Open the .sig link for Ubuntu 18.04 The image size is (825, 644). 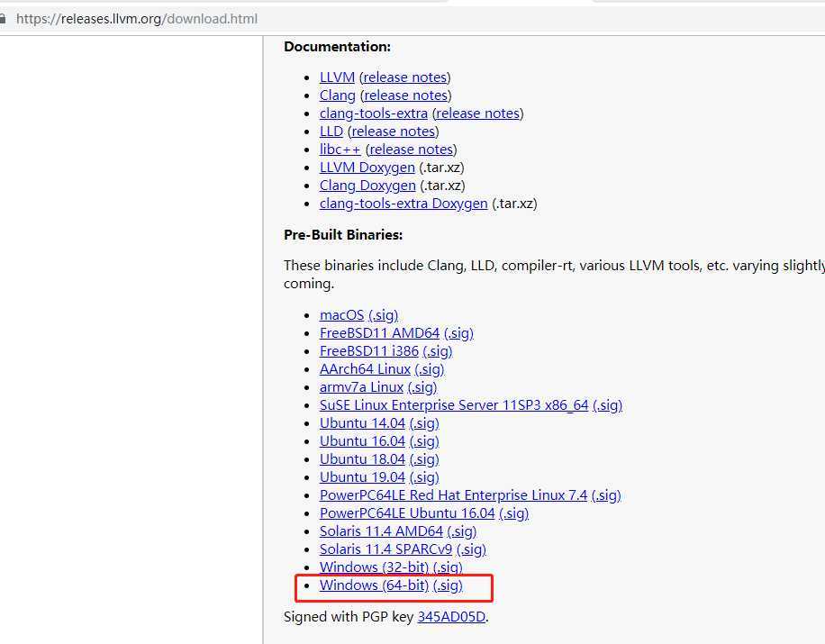(424, 459)
